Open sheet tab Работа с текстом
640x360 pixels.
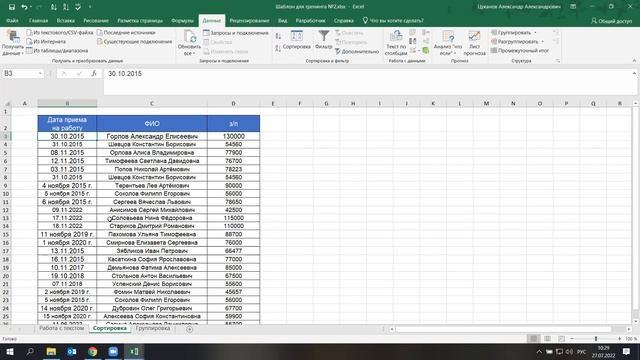[62, 328]
